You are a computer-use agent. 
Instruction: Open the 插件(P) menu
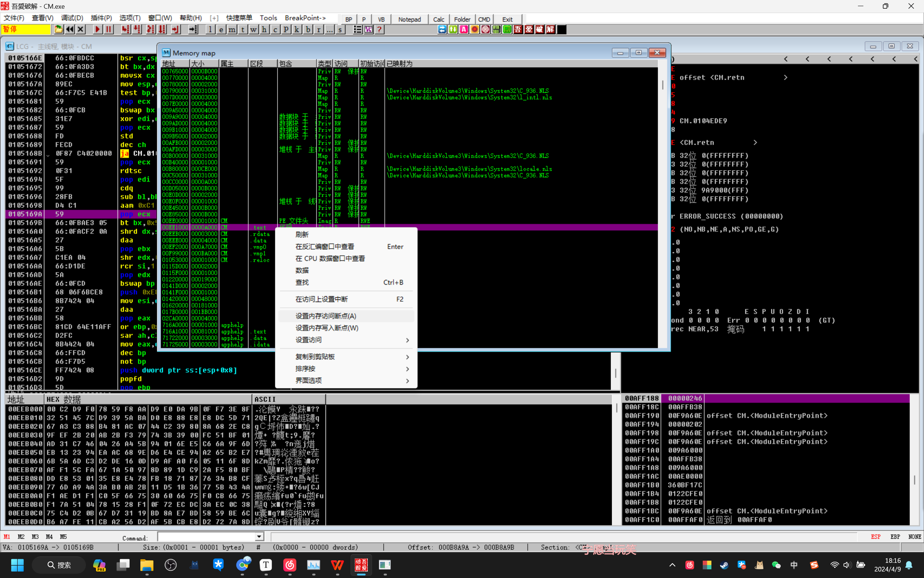pyautogui.click(x=101, y=18)
